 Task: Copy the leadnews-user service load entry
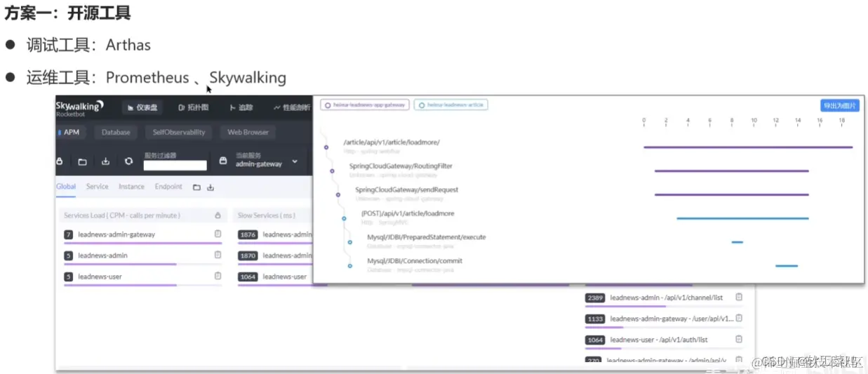coord(218,276)
